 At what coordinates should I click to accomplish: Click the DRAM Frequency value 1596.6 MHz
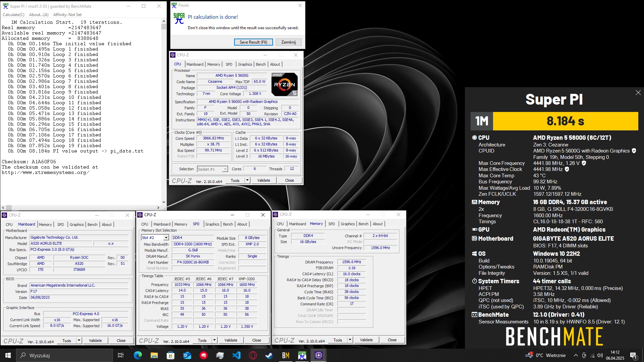(352, 262)
